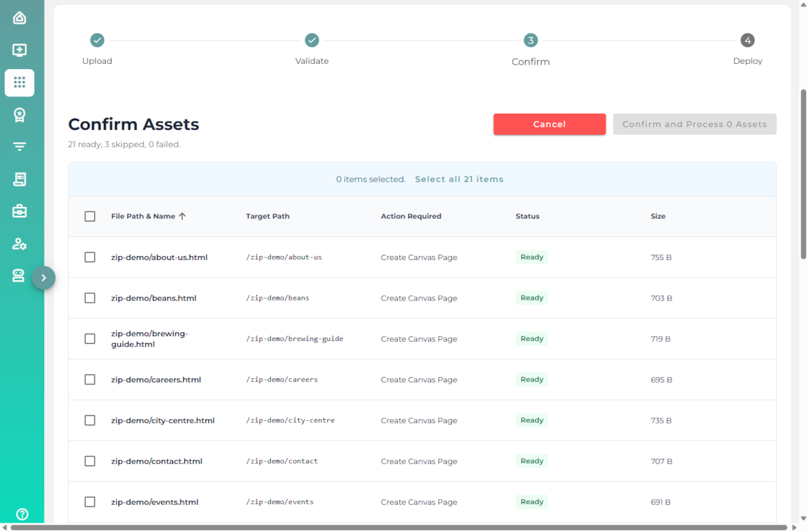Click the step 3 Confirm circle
This screenshot has width=808, height=532.
(530, 41)
